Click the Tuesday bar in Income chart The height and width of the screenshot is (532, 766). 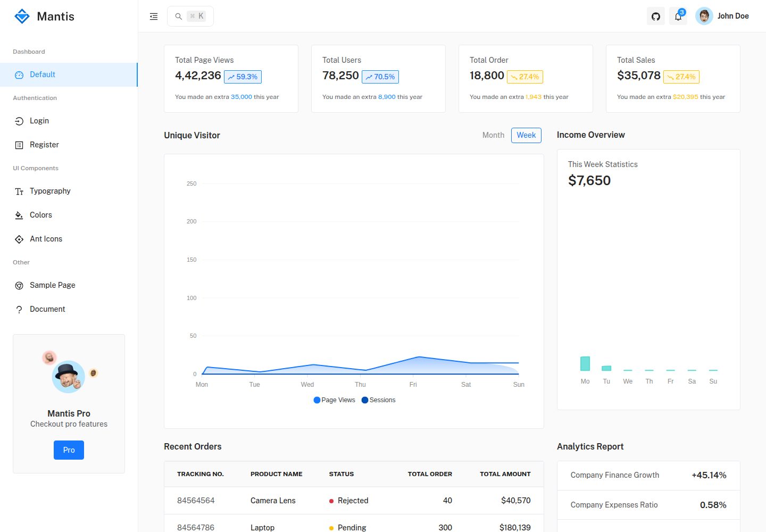[606, 368]
